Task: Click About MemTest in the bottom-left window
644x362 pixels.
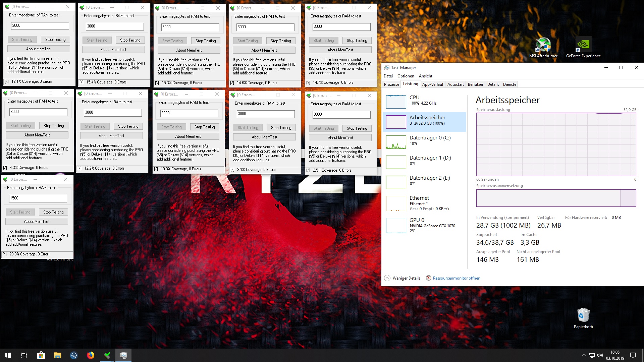Action: 37,221
